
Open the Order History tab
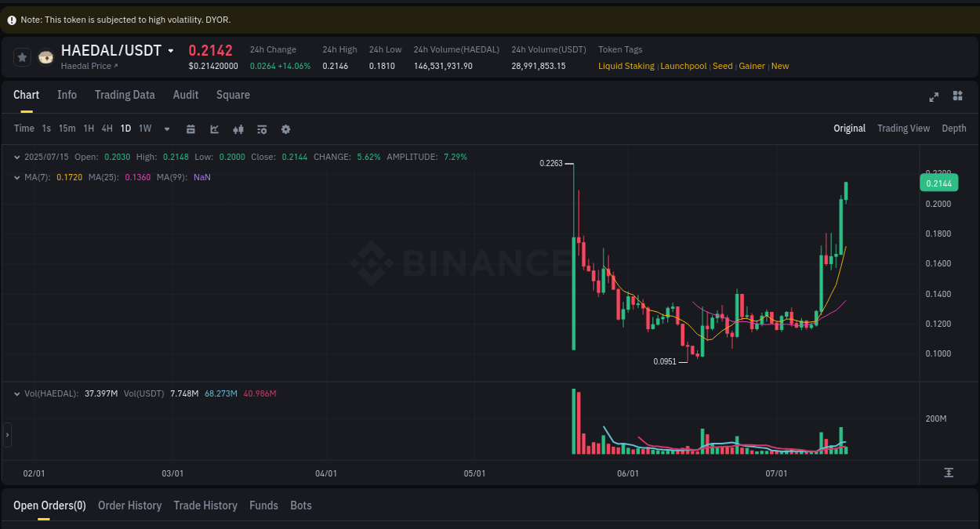pyautogui.click(x=129, y=505)
